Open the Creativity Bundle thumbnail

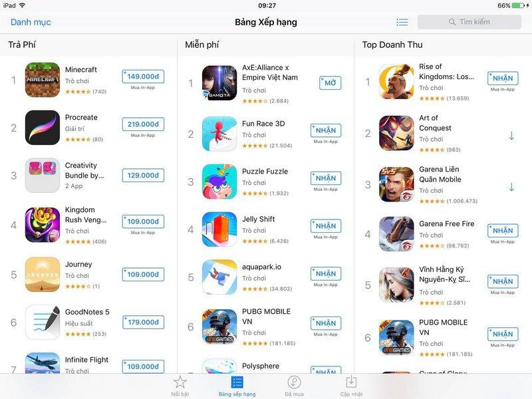coord(43,176)
